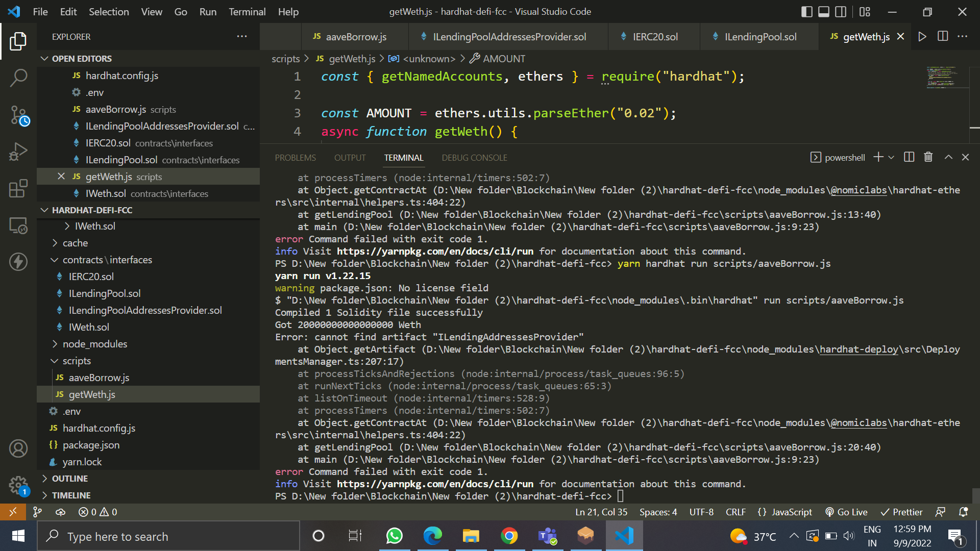The image size is (980, 551).
Task: Click Ln 21, Col 35 cursor position
Action: click(x=601, y=512)
